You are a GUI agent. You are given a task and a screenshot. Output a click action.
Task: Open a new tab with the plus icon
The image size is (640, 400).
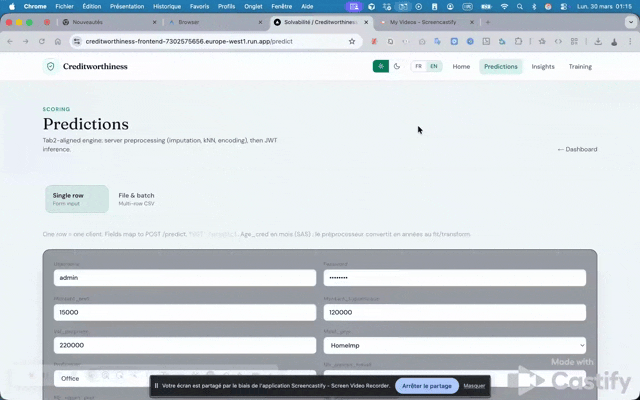tap(487, 22)
